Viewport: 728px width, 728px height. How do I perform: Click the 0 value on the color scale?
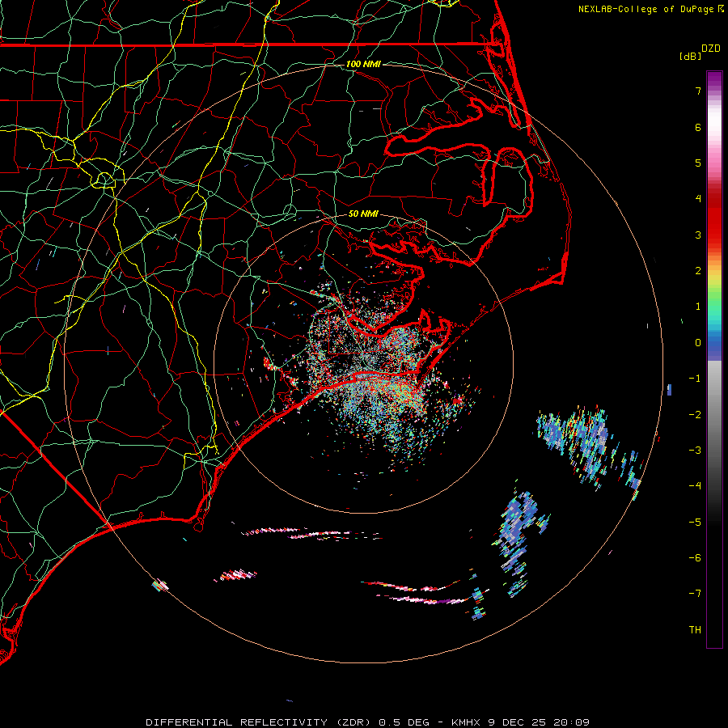click(698, 343)
